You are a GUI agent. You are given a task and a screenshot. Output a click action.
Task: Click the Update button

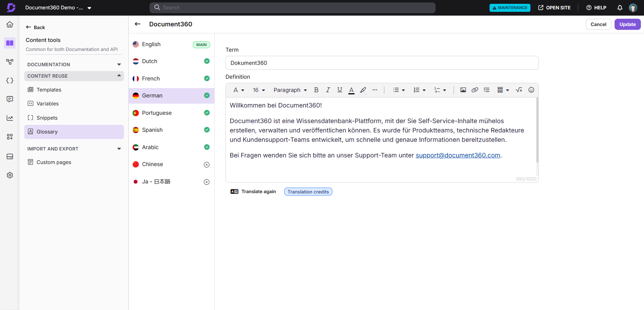coord(627,24)
